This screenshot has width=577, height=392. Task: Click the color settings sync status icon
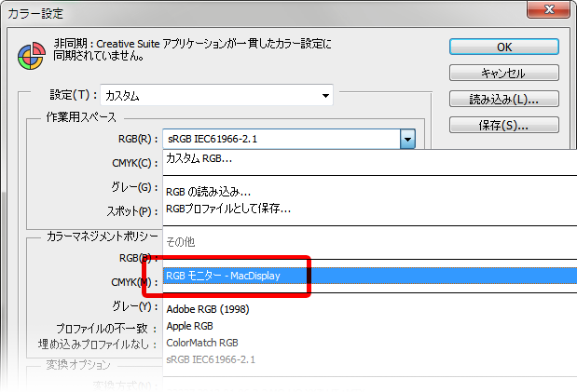pyautogui.click(x=32, y=56)
